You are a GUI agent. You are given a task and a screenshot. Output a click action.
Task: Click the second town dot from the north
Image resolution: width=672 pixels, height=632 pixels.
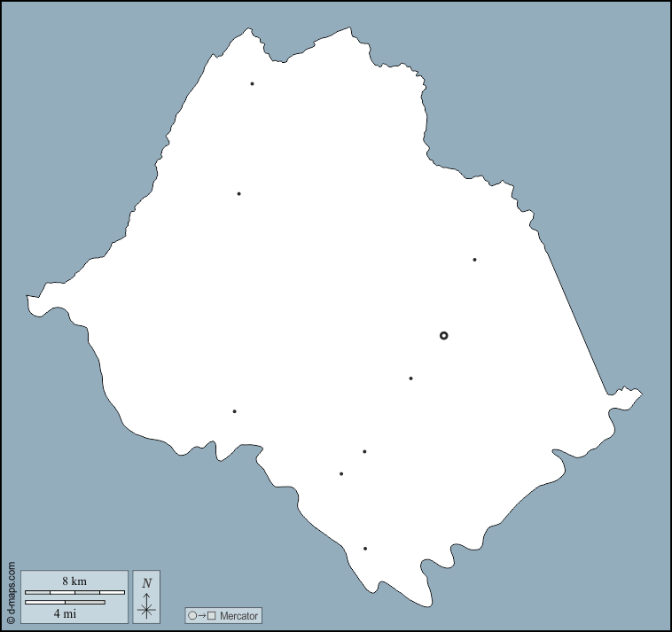point(238,193)
